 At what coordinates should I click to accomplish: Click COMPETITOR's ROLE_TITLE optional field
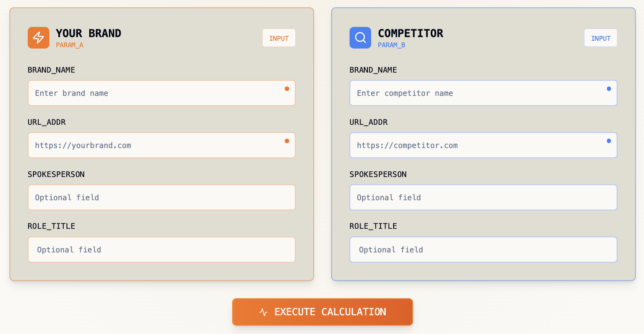[x=483, y=250]
